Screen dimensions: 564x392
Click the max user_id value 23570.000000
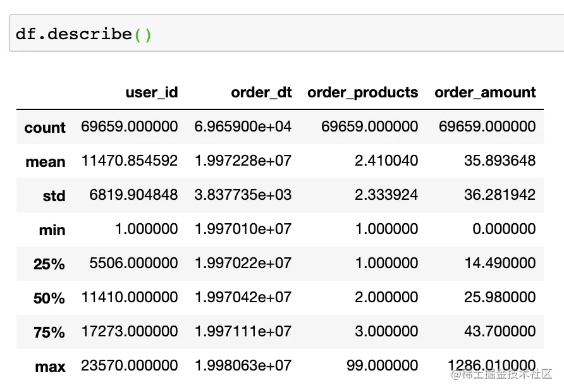pyautogui.click(x=130, y=365)
